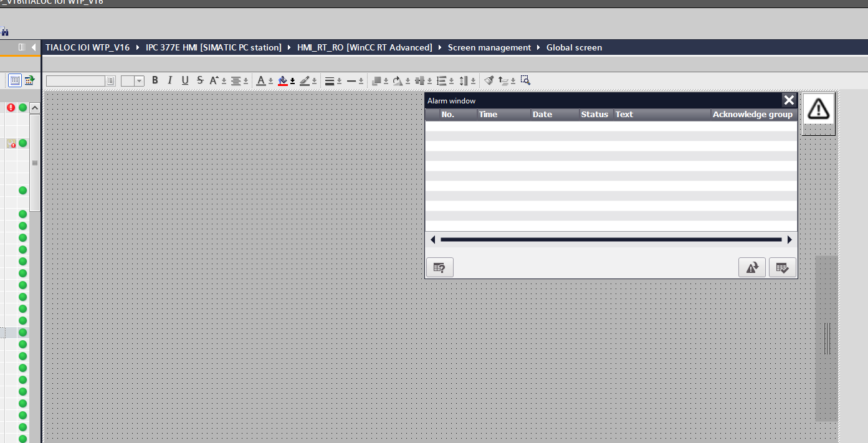Click the alarm indicator warning triangle
The width and height of the screenshot is (868, 443).
pos(818,108)
